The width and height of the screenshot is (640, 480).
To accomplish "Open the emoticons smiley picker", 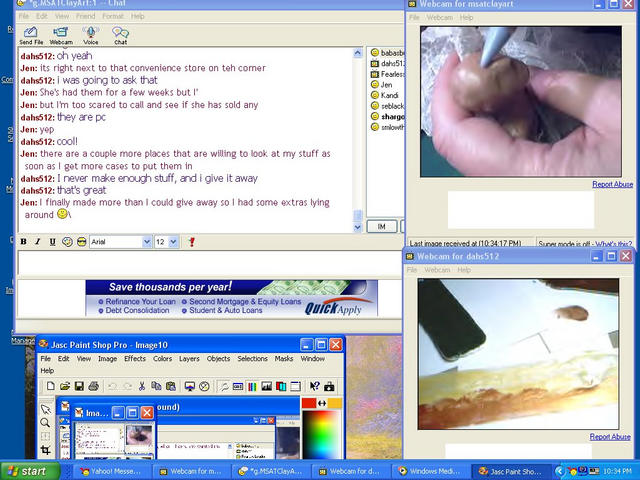I will [82, 242].
